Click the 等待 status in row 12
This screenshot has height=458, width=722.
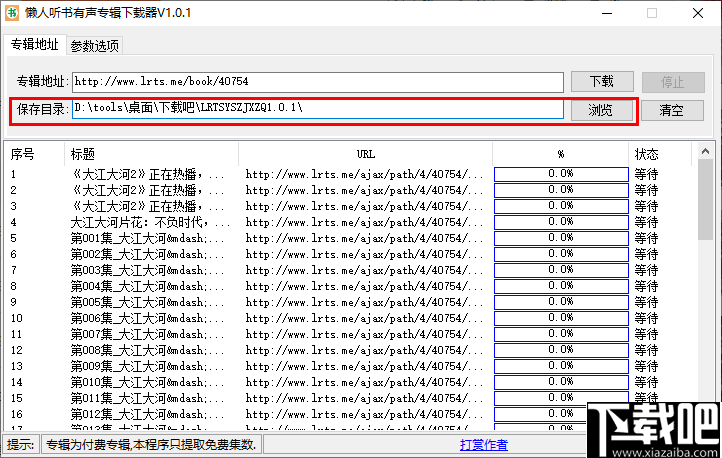click(x=646, y=350)
